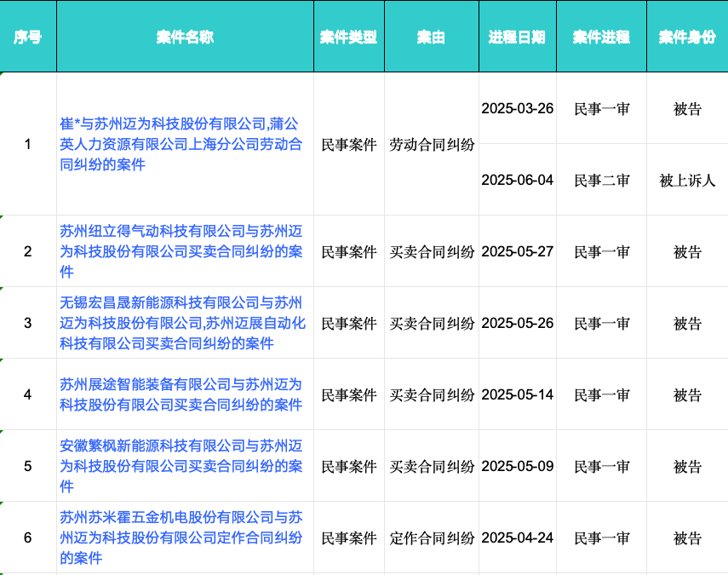Click 买卖合同纠纷 in the 2025-05-09 row

(432, 466)
